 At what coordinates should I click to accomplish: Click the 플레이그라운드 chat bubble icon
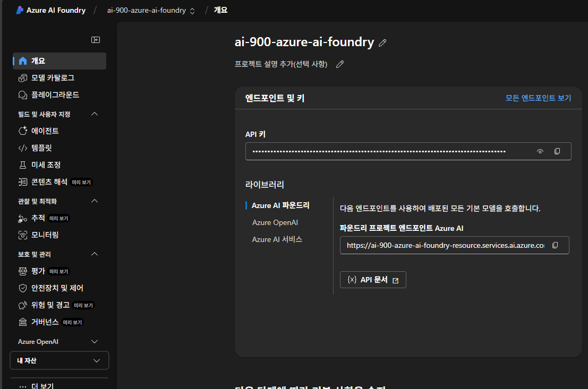[23, 95]
